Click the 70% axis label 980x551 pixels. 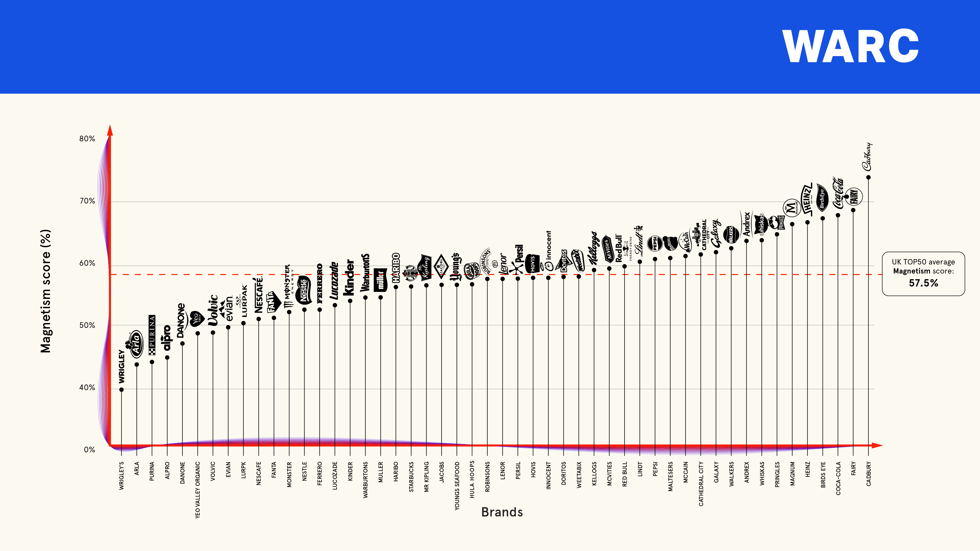click(87, 201)
